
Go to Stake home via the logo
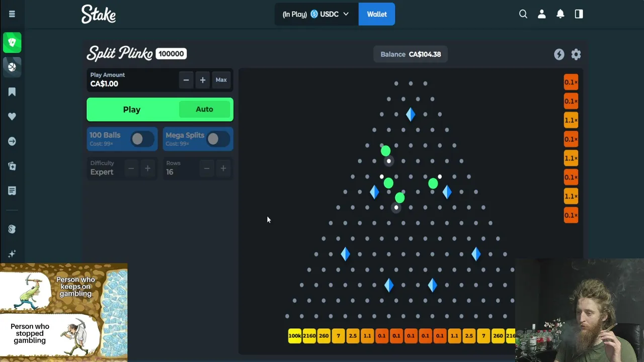click(x=99, y=14)
